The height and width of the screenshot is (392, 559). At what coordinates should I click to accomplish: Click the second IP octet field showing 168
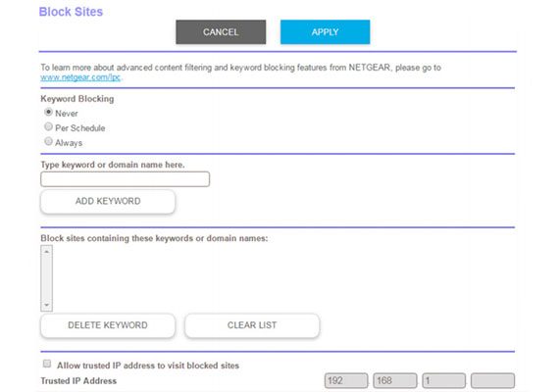pos(395,380)
